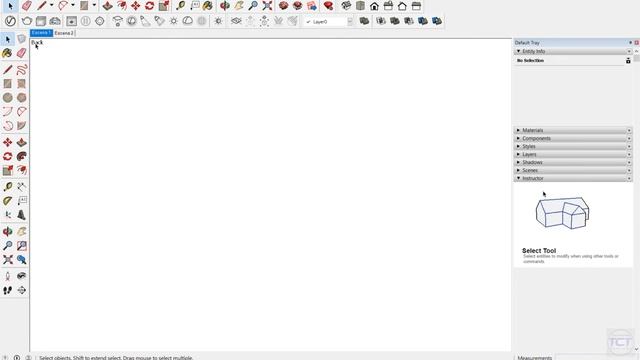Viewport: 640px width, 360px height.
Task: Click Outer Shell solid tool icon
Action: tap(364, 21)
